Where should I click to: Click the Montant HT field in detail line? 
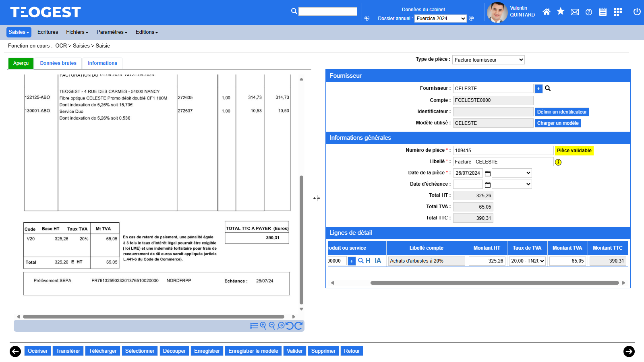[487, 261]
